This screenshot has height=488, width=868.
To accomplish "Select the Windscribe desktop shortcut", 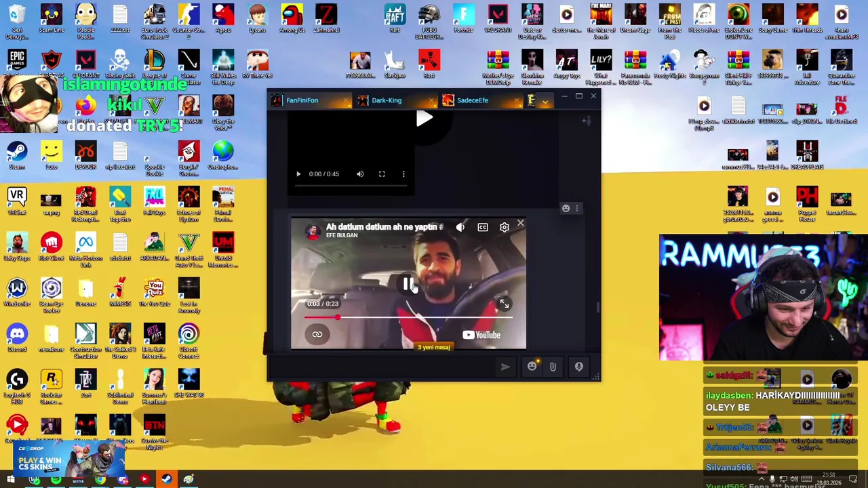I will (17, 291).
